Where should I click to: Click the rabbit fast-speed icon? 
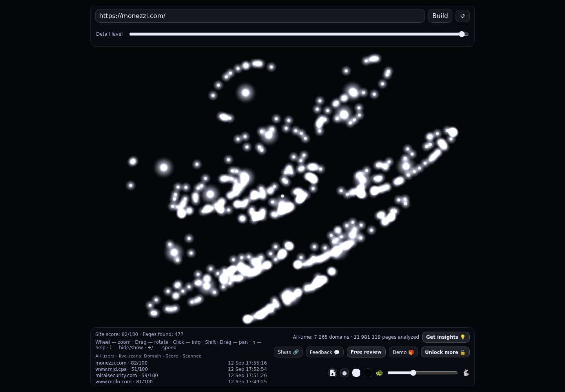(466, 373)
